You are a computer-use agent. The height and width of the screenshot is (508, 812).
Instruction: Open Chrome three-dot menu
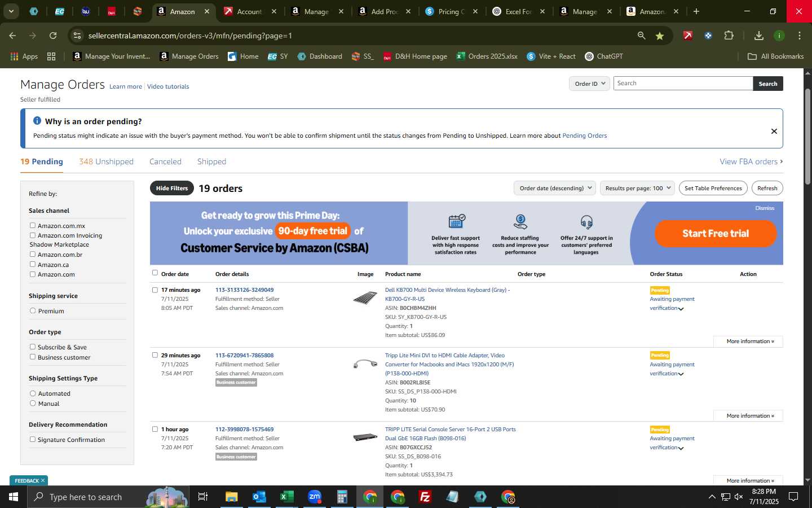[800, 36]
